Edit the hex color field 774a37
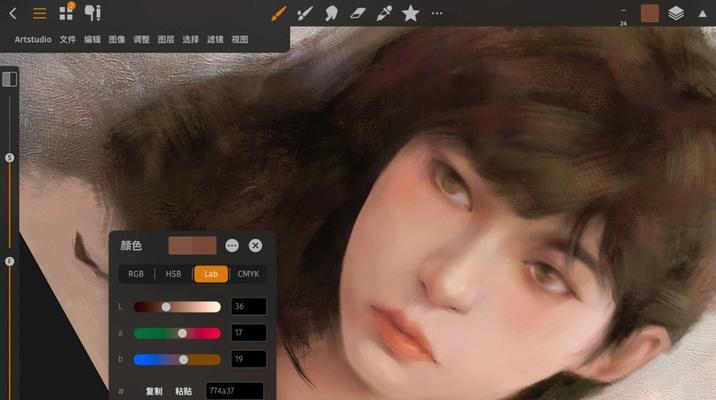Screen dimensions: 716x400 click(x=234, y=391)
